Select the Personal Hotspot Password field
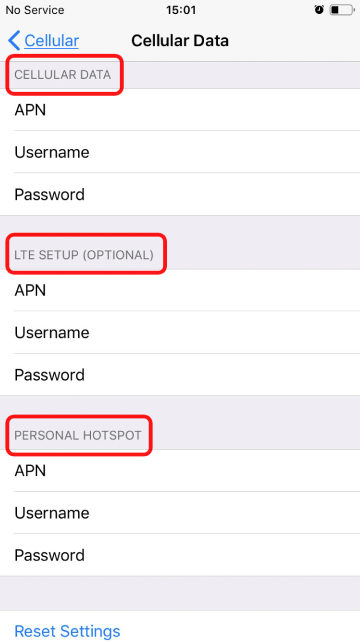 [180, 555]
